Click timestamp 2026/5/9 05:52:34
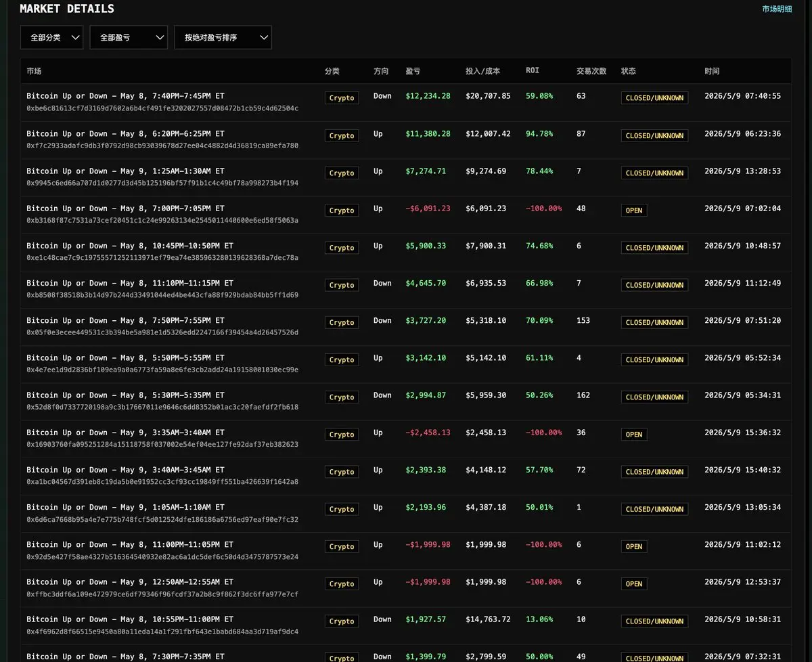Image resolution: width=812 pixels, height=662 pixels. (742, 357)
